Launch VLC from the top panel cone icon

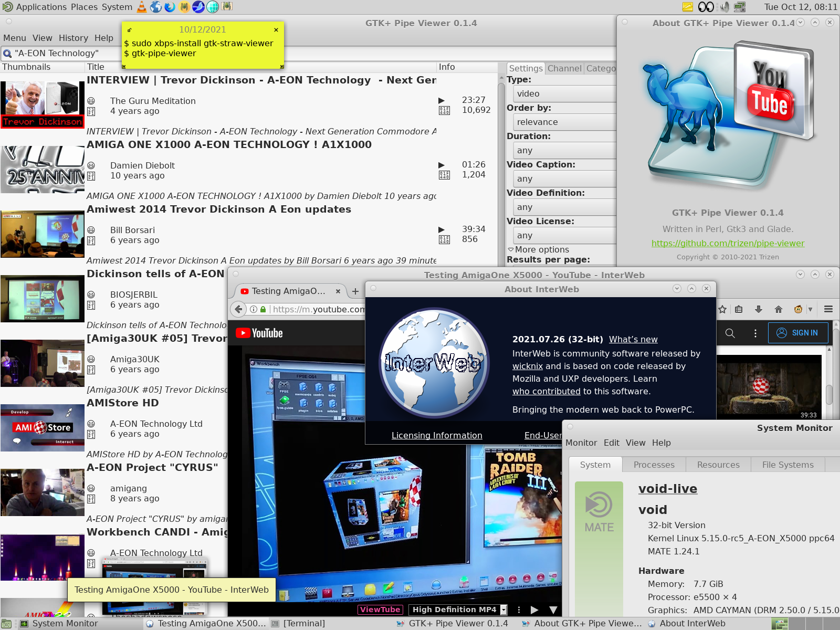tap(142, 7)
